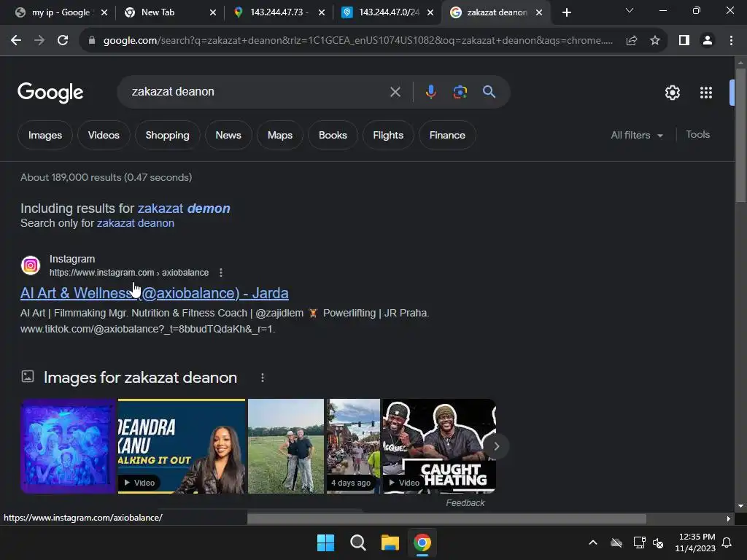The width and height of the screenshot is (747, 560).
Task: Click the Instagram favicon in result
Action: click(x=31, y=265)
